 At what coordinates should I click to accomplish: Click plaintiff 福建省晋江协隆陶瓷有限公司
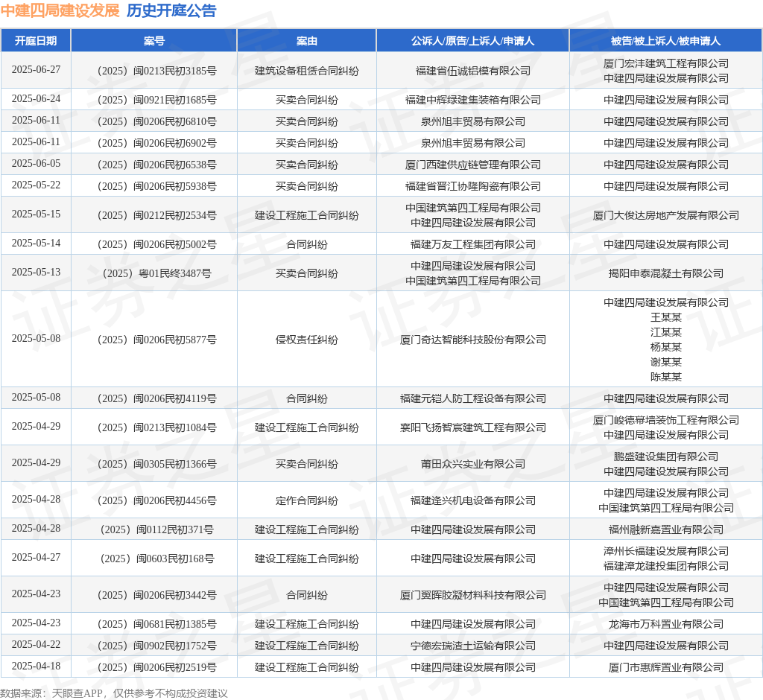473,186
